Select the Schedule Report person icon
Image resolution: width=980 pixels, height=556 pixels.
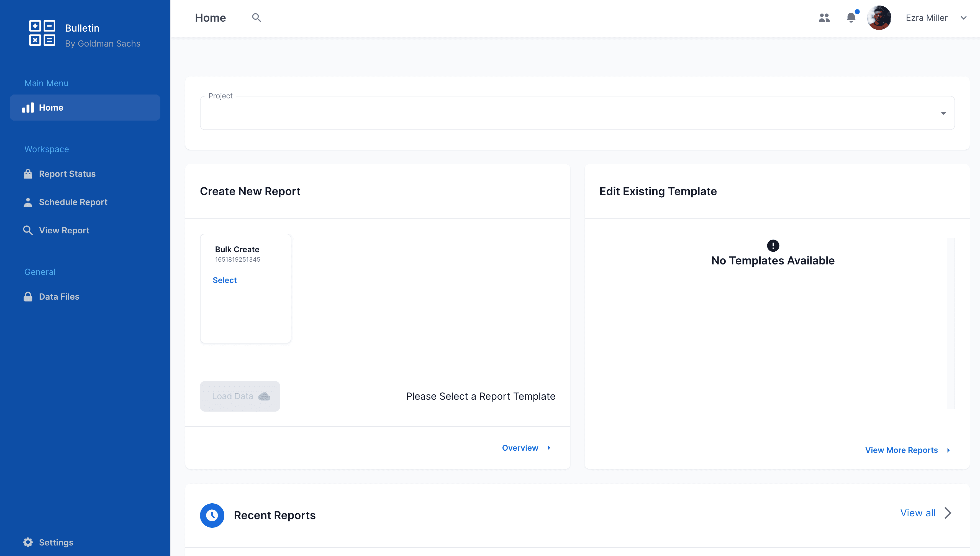click(28, 202)
